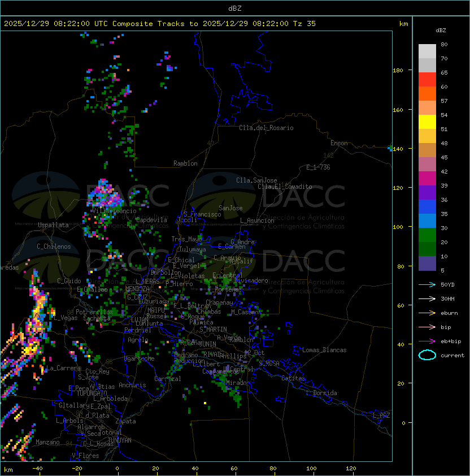Select the light gray 70-80 dBZ swatch

(x=427, y=51)
